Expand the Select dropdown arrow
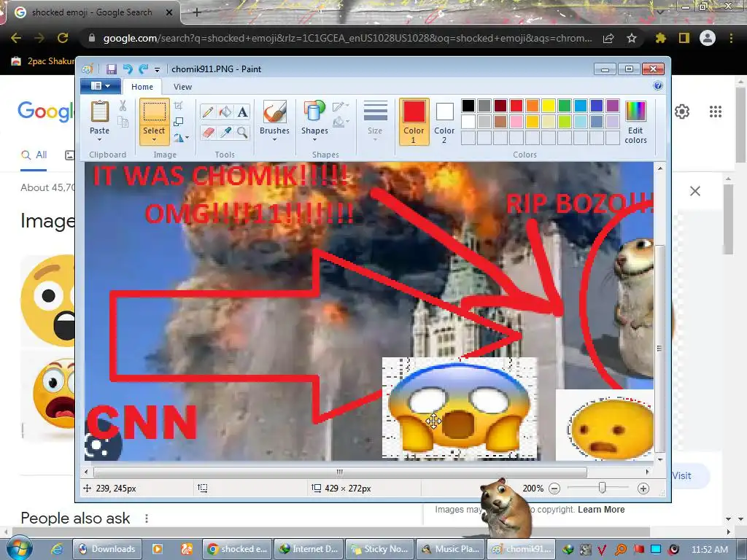Image resolution: width=747 pixels, height=560 pixels. 155,140
